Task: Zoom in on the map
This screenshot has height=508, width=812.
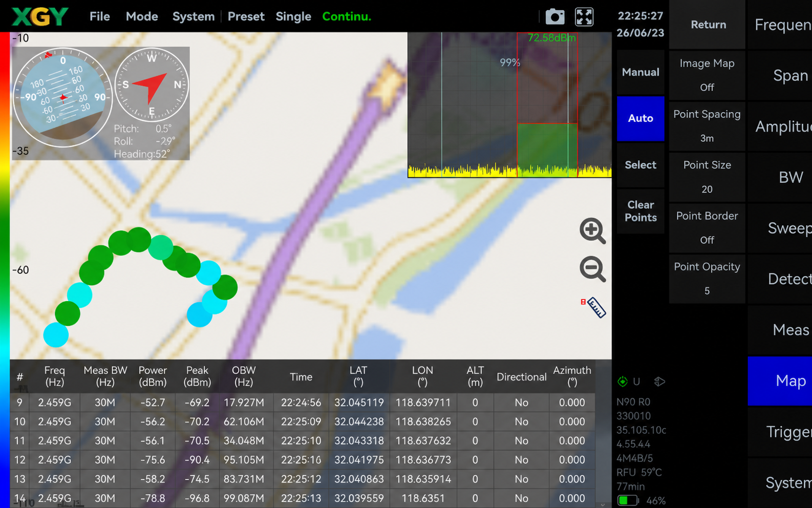Action: [x=592, y=231]
